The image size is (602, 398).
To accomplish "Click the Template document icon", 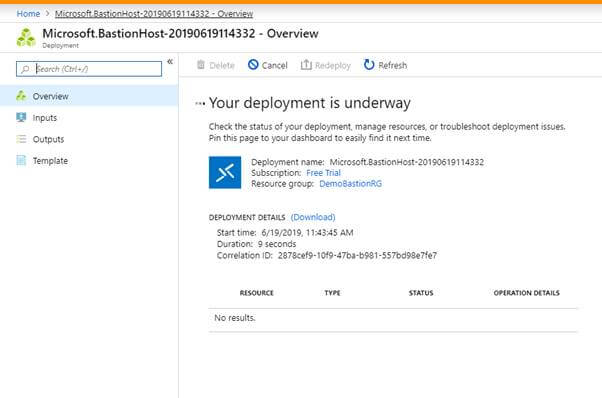I will pos(22,160).
